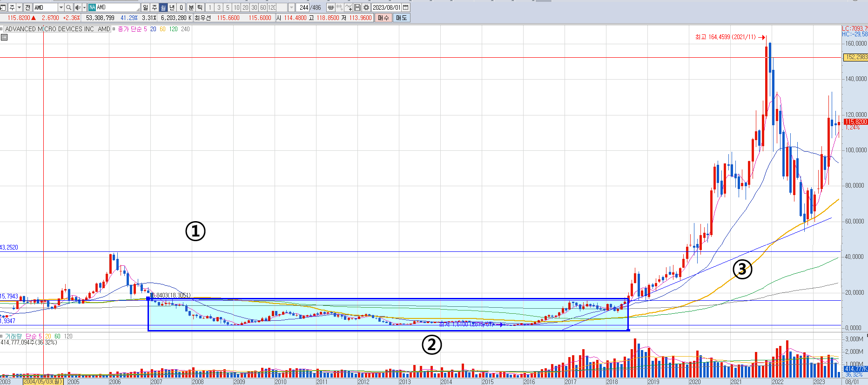Select tick 틱 chart period

point(200,7)
